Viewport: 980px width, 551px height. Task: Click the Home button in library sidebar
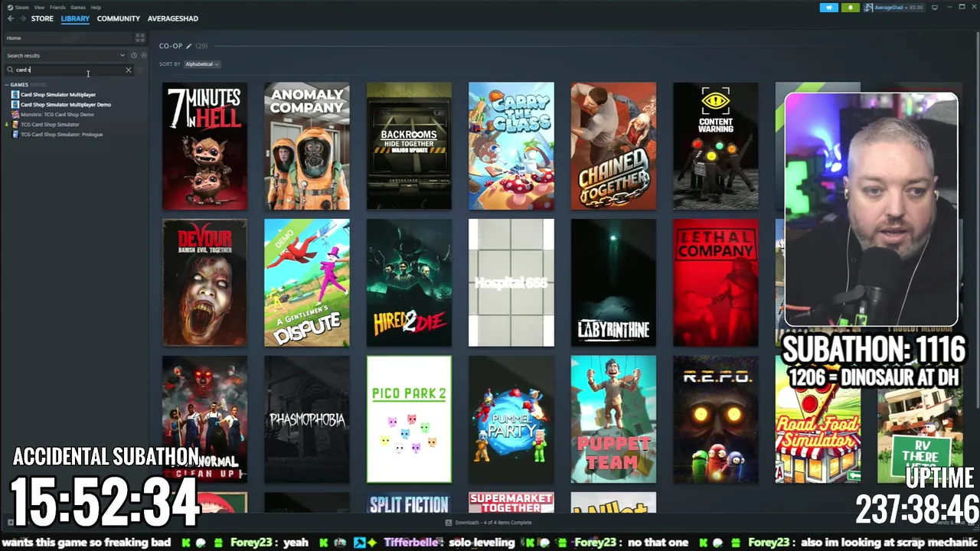pos(67,37)
